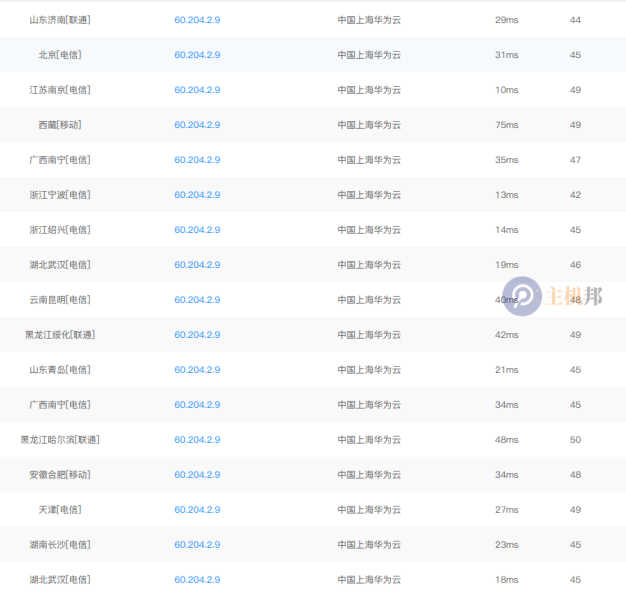Open IP 60.204.2.9 in 云南昆明[电信] row
The width and height of the screenshot is (626, 594).
(197, 300)
